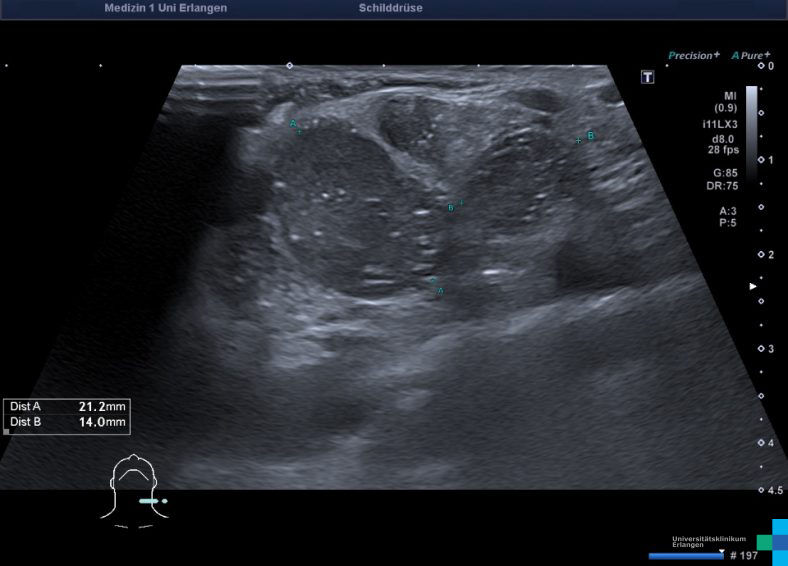Select the Dist A 21.2mm measurement row
This screenshot has width=788, height=566.
point(67,407)
